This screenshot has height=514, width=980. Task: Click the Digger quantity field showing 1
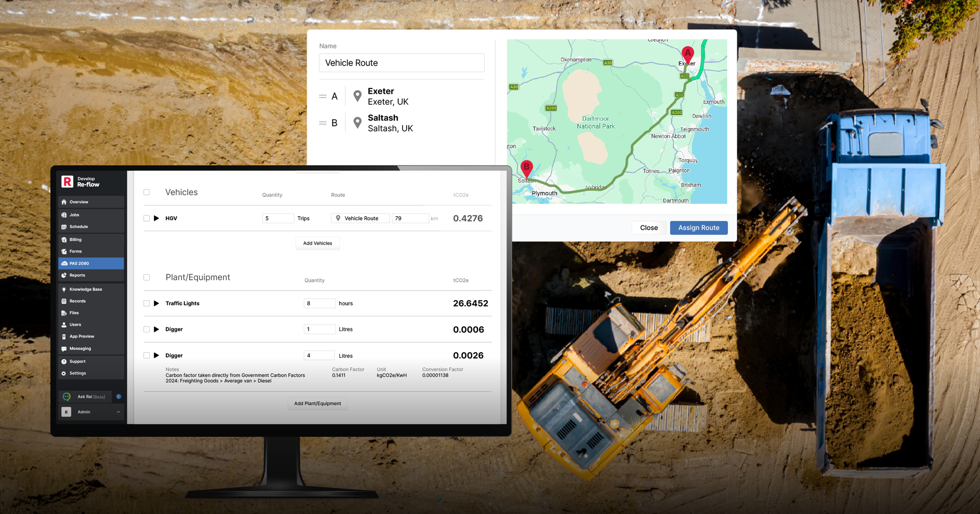(320, 329)
